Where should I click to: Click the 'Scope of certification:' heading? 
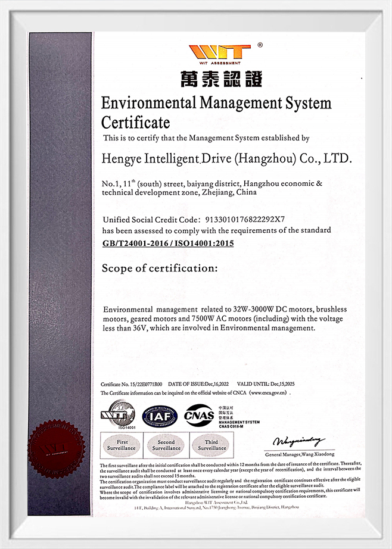pos(160,269)
